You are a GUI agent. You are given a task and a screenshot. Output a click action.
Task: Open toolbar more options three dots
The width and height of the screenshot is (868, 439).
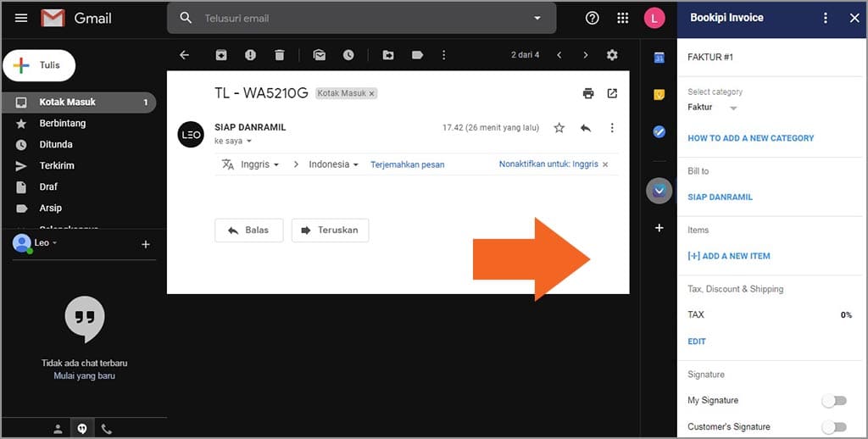[x=443, y=55]
